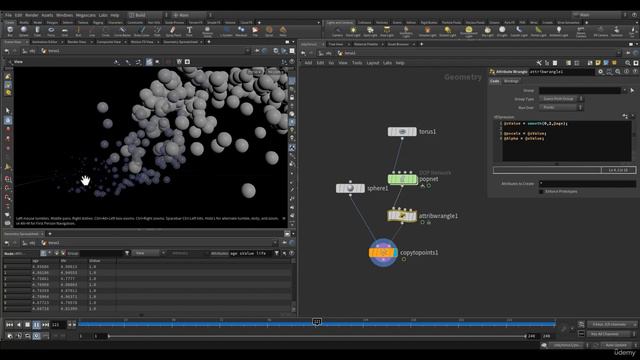Switch to Geometry Spreadsheet tab in top pane
The image size is (640, 360).
(181, 42)
